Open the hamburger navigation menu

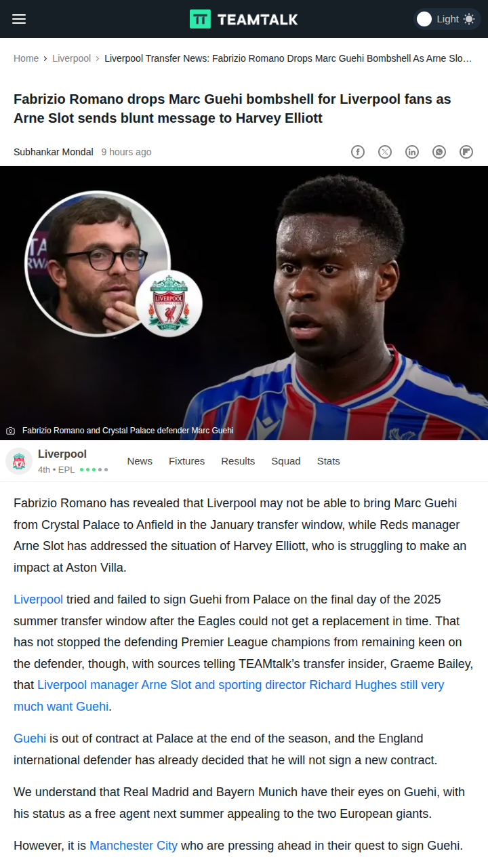(19, 19)
